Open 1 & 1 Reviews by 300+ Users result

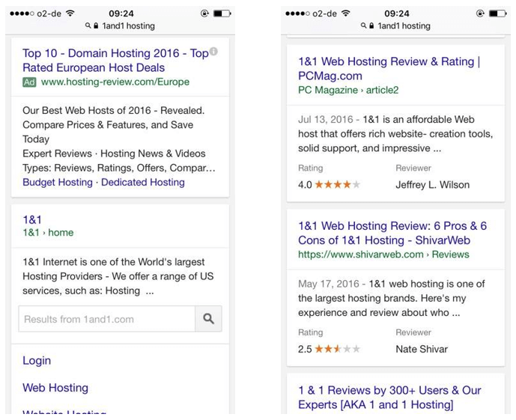click(x=389, y=398)
